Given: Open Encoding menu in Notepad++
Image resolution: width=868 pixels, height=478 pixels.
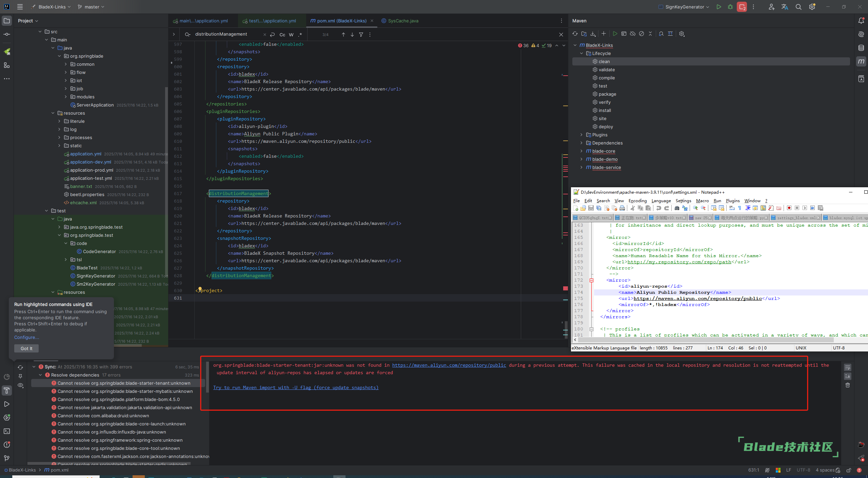Looking at the screenshot, I should (637, 201).
